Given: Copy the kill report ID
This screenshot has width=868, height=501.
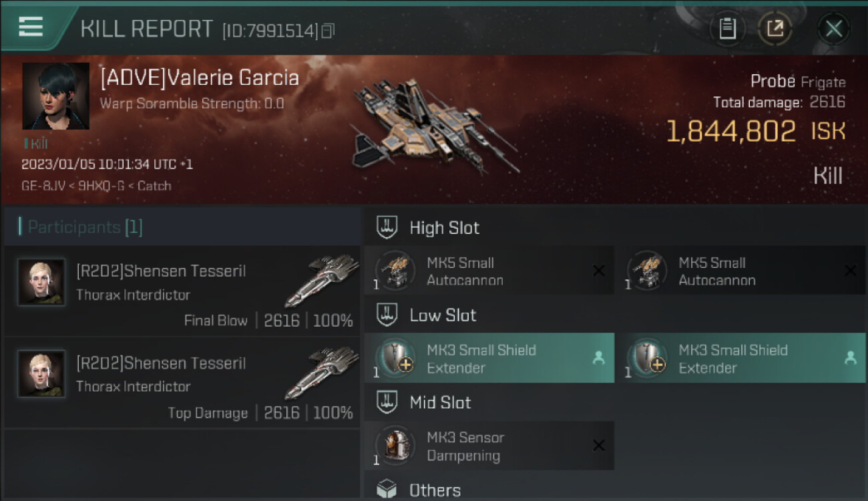Looking at the screenshot, I should click(328, 31).
